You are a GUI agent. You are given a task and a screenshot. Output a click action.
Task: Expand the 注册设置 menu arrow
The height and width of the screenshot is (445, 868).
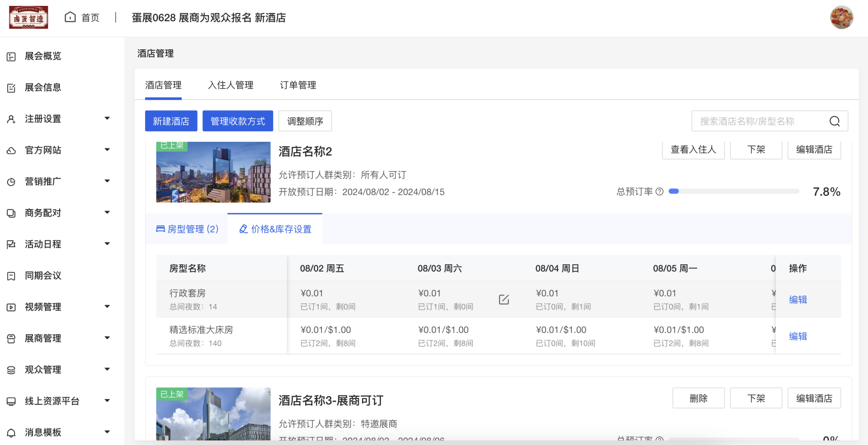coord(107,118)
